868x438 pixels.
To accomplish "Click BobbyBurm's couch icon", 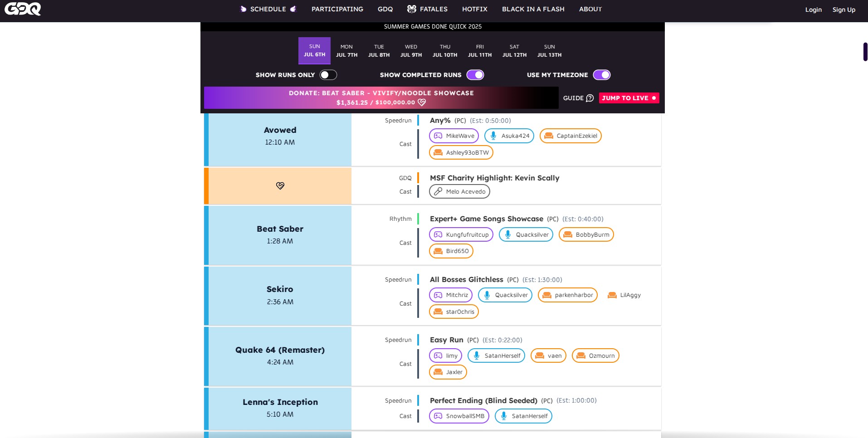I will pos(568,234).
